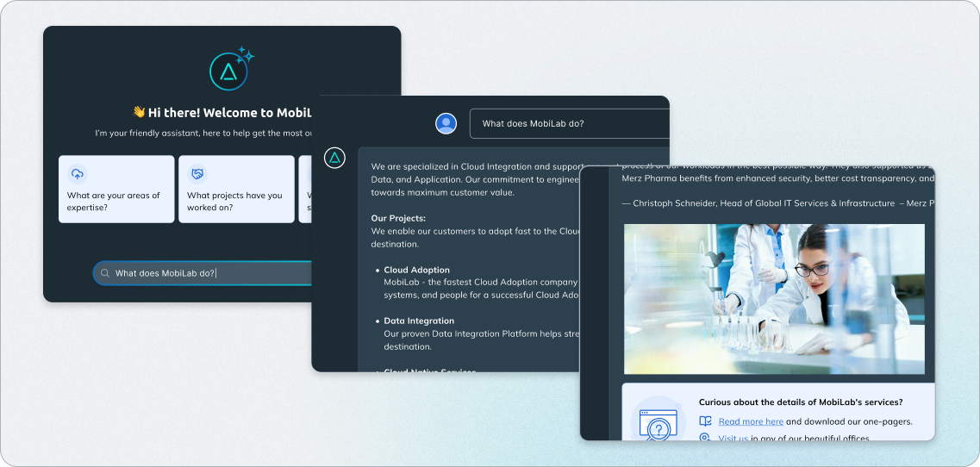Open the 'Visit us' link

(733, 438)
